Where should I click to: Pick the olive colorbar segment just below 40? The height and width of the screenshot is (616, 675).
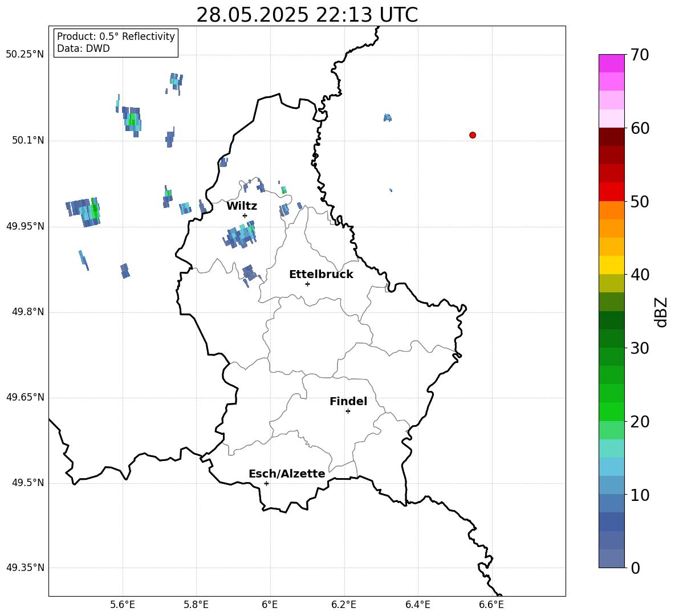612,283
